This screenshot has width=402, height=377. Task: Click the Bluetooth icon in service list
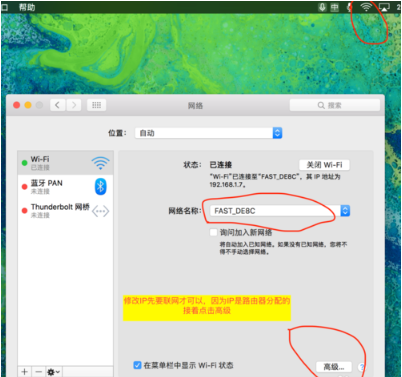click(100, 187)
